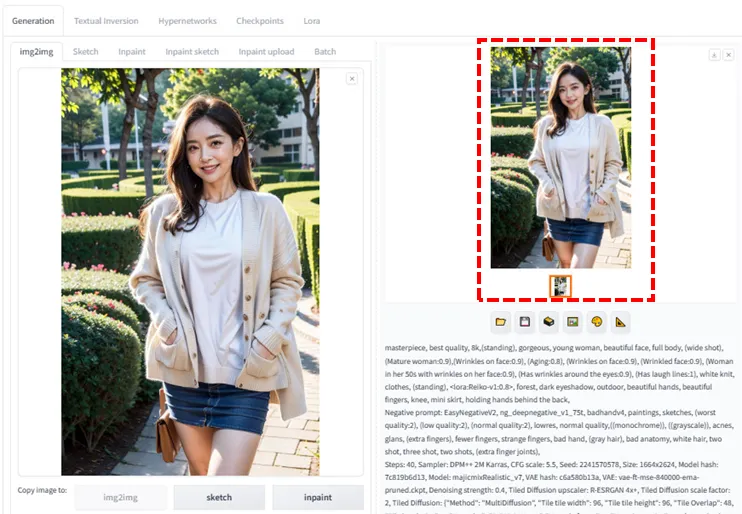The height and width of the screenshot is (514, 742).
Task: Switch to the Batch sub-tab
Action: click(325, 52)
